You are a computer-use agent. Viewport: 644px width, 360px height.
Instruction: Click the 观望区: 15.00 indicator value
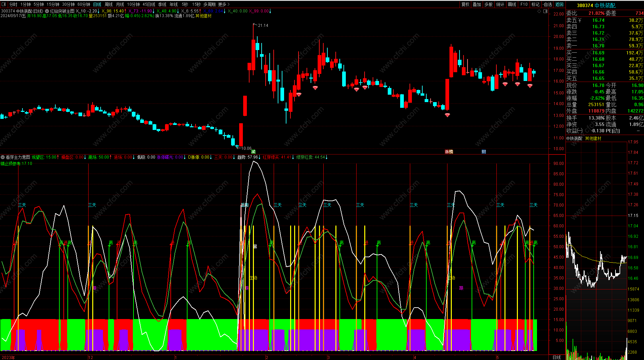click(x=44, y=157)
